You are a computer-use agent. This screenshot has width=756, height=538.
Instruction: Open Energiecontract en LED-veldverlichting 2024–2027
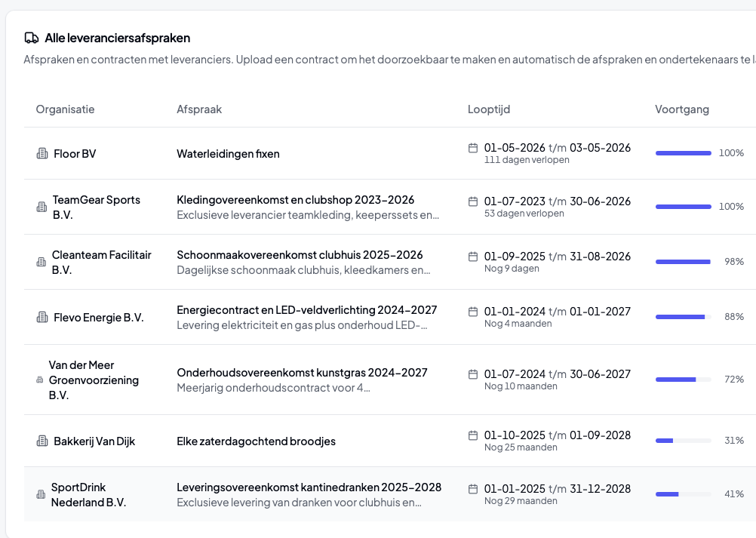(x=306, y=309)
